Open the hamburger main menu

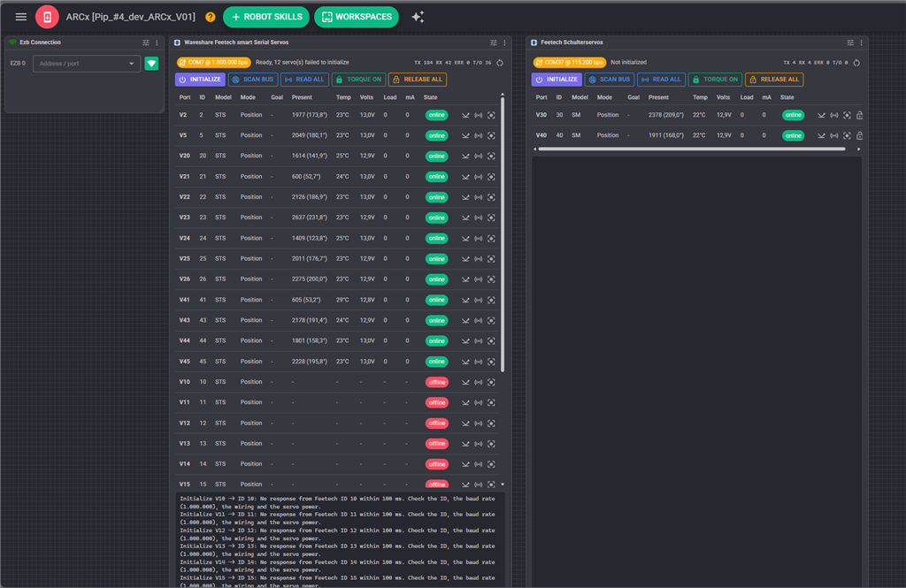tap(21, 17)
